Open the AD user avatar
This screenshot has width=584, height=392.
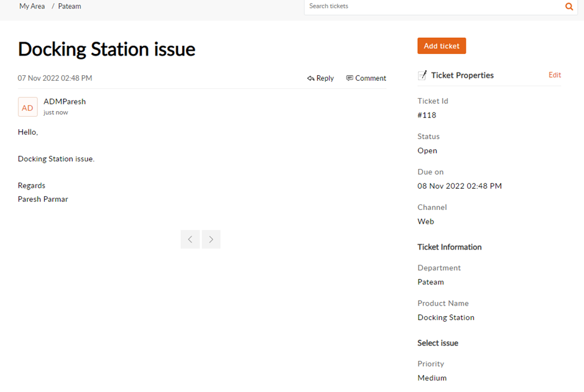point(27,107)
